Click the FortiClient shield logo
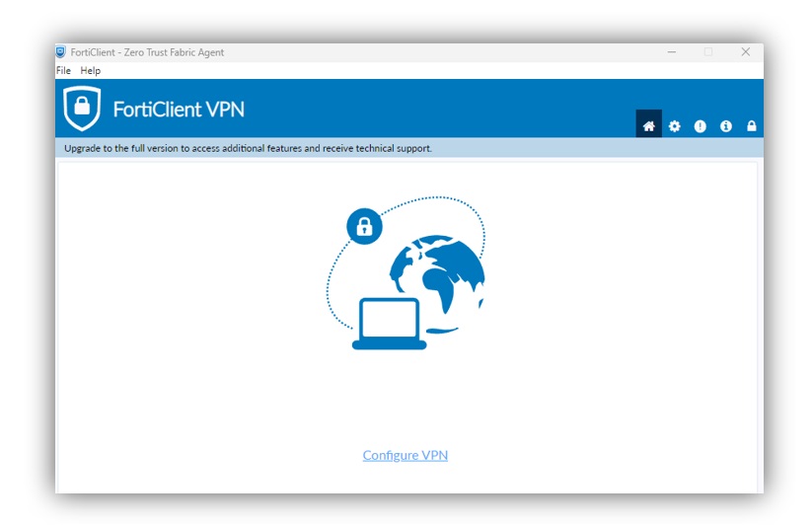This screenshot has width=812, height=525. point(82,109)
